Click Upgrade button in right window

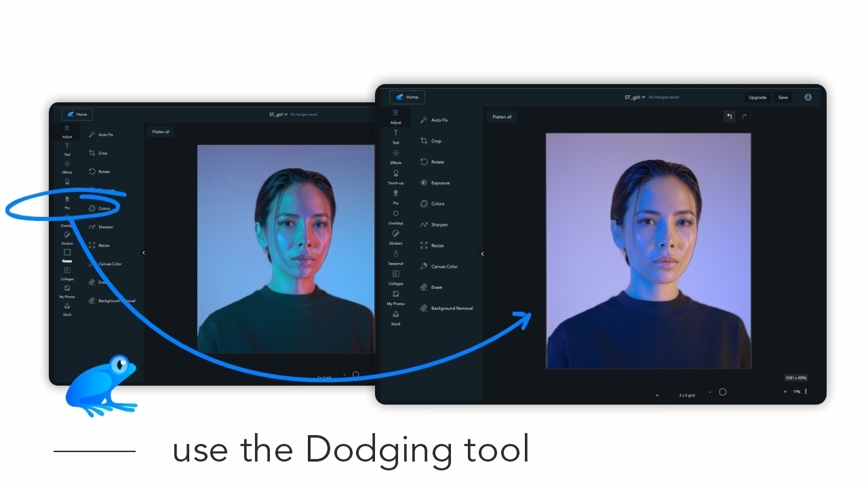[x=757, y=97]
